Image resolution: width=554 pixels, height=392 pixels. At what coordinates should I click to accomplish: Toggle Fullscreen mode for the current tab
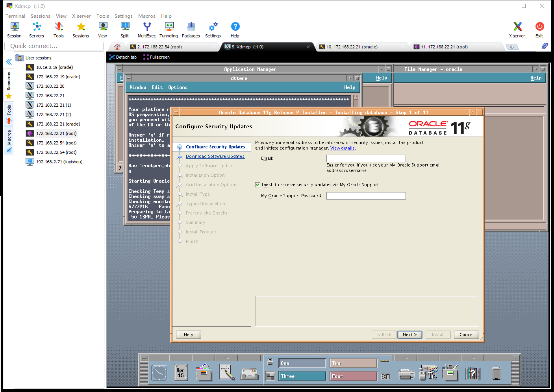click(x=156, y=57)
